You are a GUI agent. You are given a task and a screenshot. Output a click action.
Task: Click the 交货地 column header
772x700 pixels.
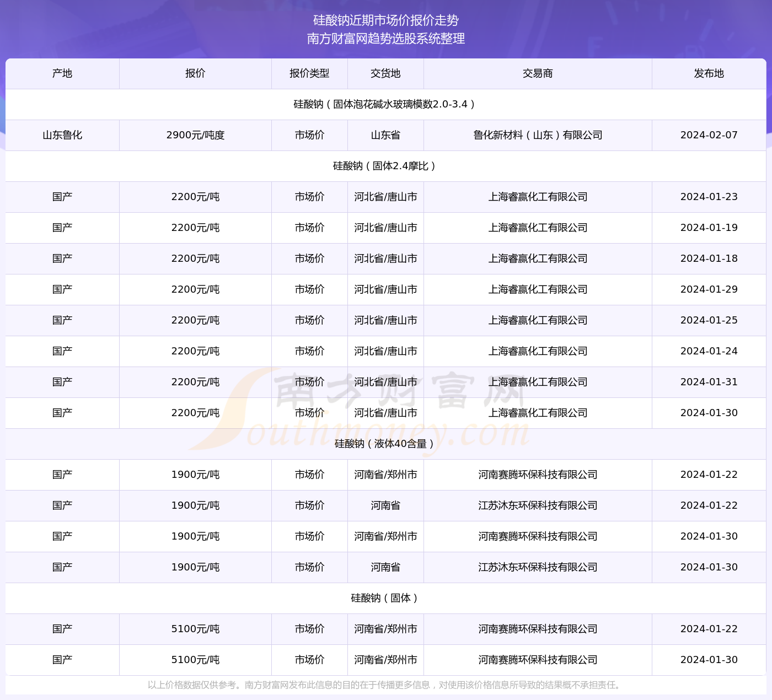[x=385, y=73]
